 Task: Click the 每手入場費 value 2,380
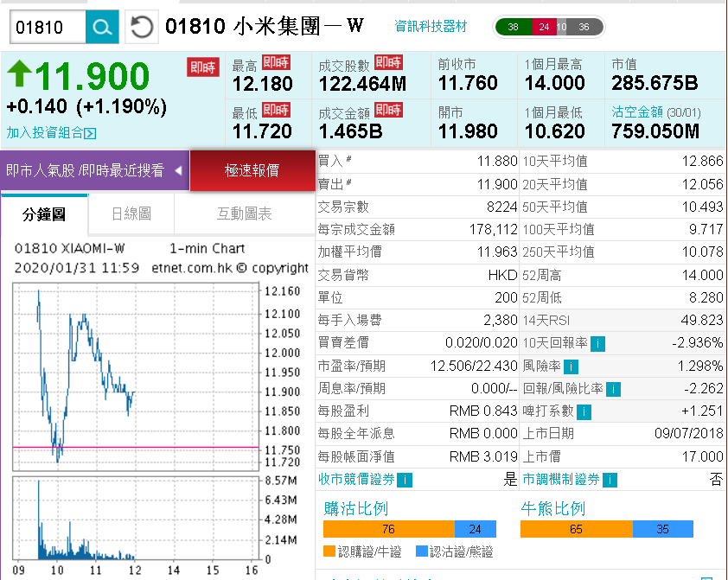point(500,320)
